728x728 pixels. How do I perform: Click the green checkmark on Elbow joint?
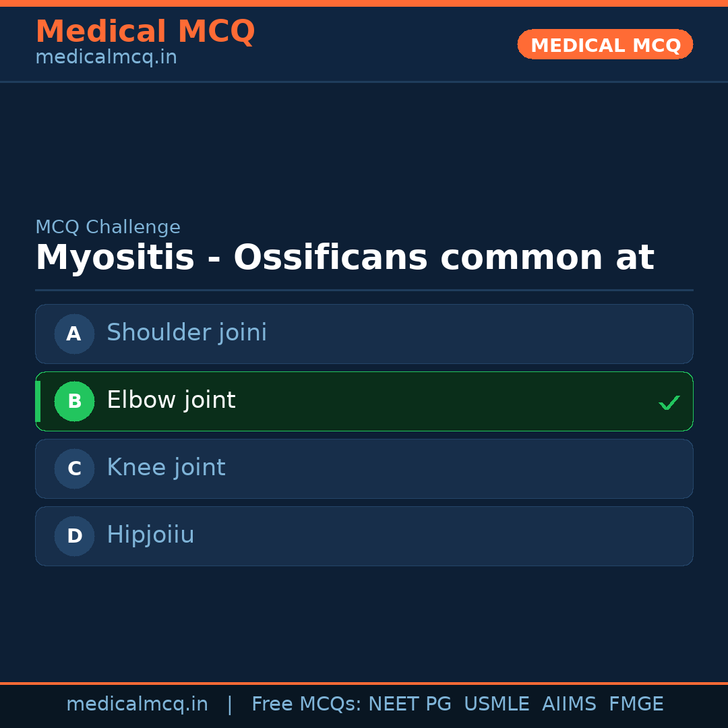click(x=669, y=402)
